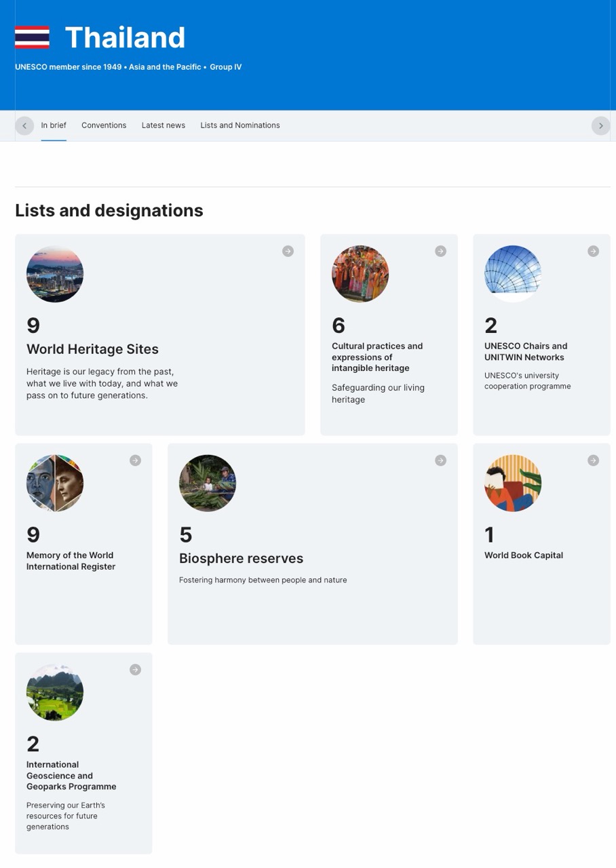This screenshot has height=868, width=616.
Task: Click "UNESCO's university cooperation programme" text
Action: [527, 380]
